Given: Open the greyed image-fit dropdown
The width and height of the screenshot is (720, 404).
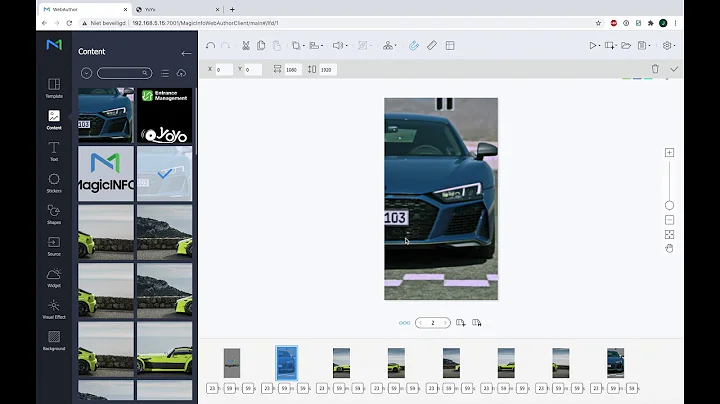Looking at the screenshot, I should [365, 45].
